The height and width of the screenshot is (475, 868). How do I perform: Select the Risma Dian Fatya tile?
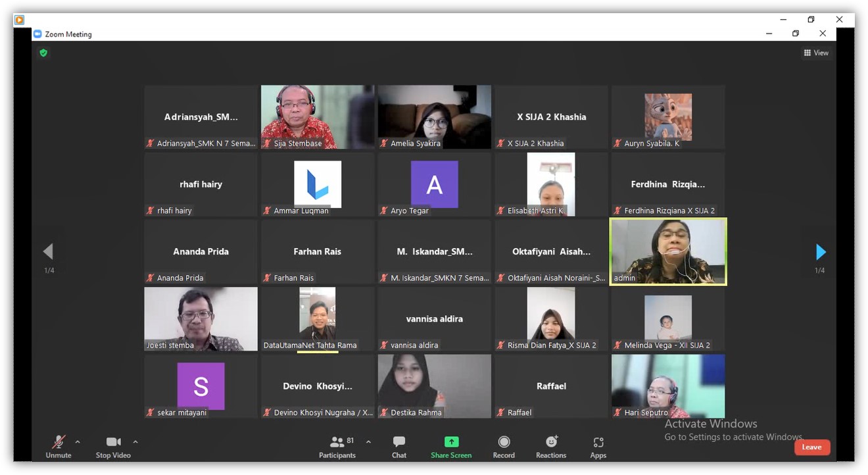coord(551,319)
